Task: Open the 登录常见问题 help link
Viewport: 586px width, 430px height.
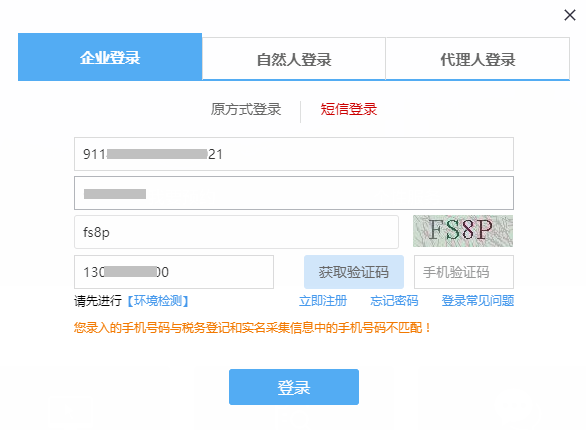Action: click(478, 301)
